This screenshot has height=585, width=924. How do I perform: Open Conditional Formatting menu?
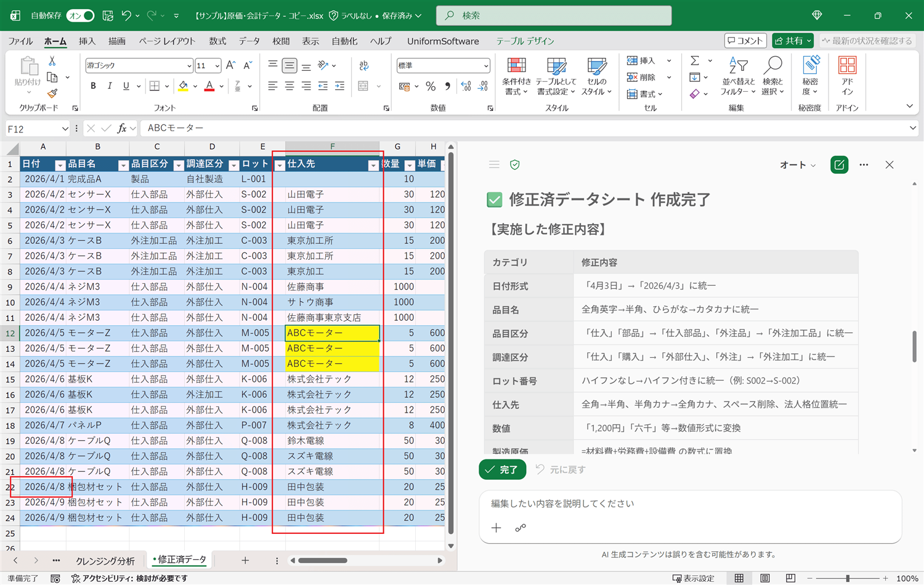516,76
